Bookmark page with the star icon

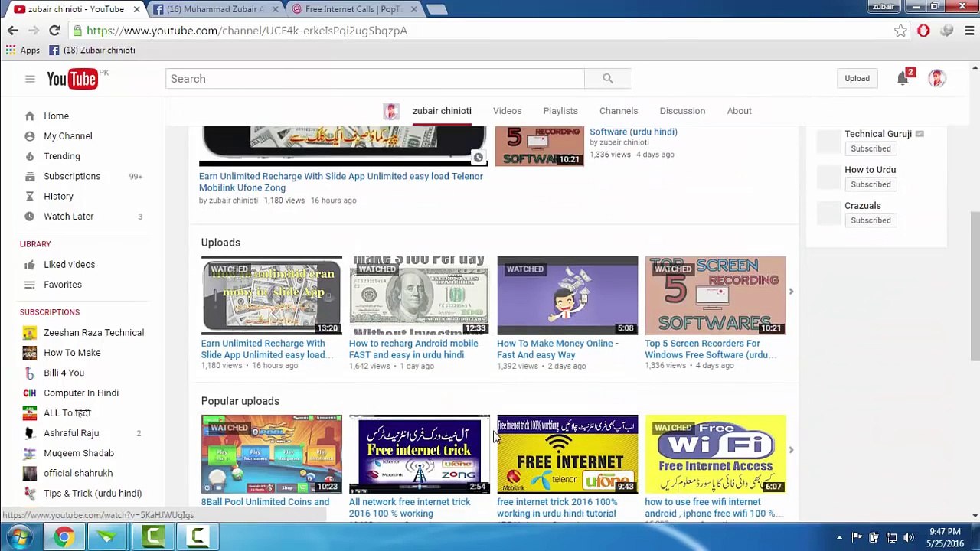(900, 31)
